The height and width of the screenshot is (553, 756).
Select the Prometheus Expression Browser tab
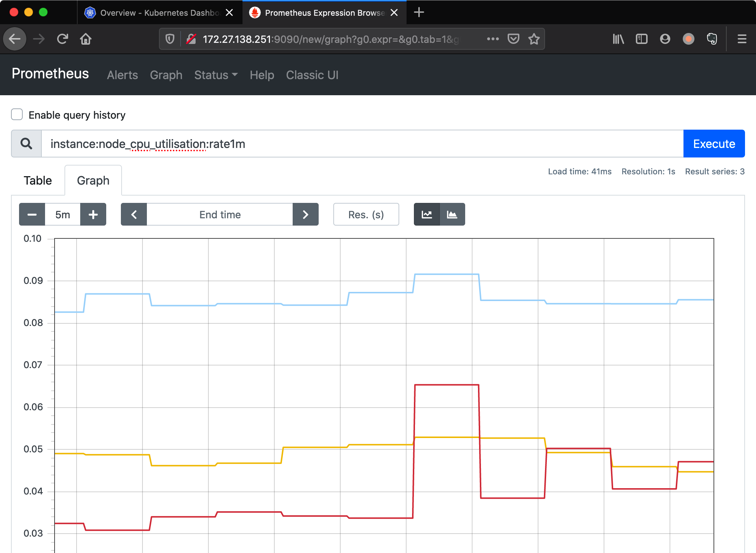coord(324,12)
